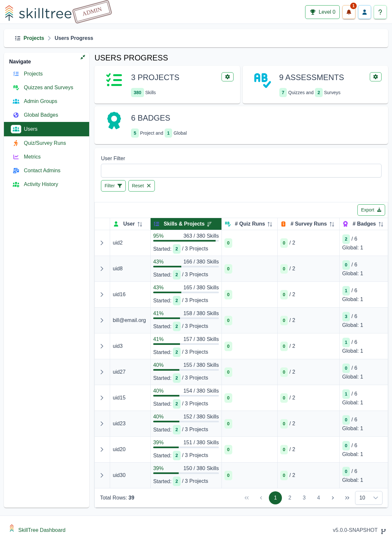Screen dimensions: 392x542
Task: Sort by Survey Runs column arrows
Action: click(x=332, y=224)
